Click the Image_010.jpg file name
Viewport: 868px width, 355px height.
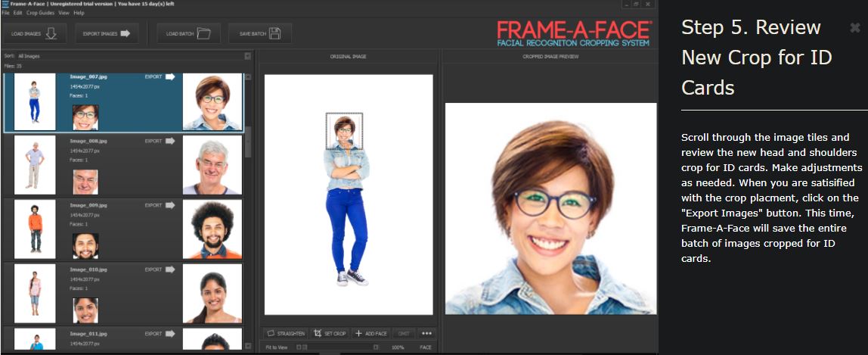[88, 269]
